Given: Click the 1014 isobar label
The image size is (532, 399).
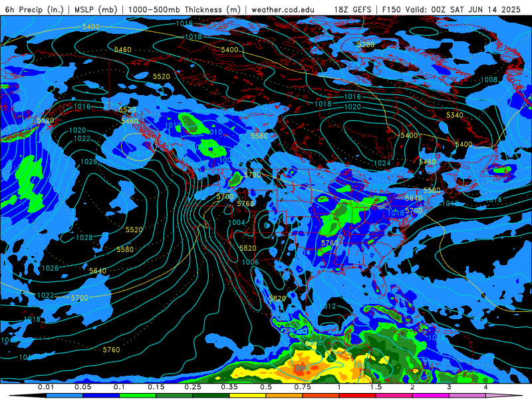Looking at the screenshot, I should pyautogui.click(x=27, y=357).
